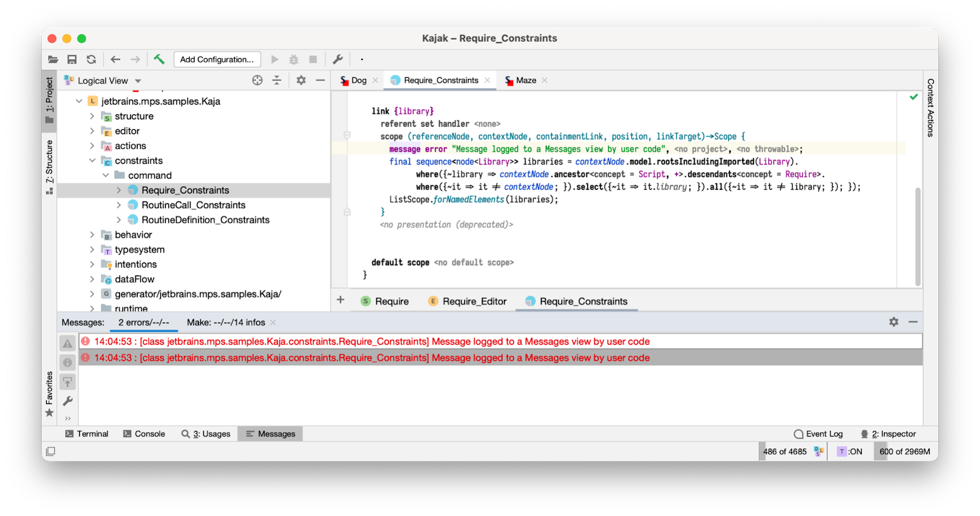Close the Maze tab
The width and height of the screenshot is (980, 516).
click(x=545, y=80)
